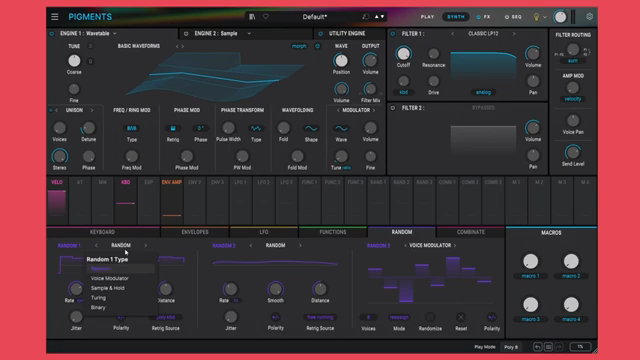
Task: Open the preset library browser icon
Action: click(x=252, y=17)
